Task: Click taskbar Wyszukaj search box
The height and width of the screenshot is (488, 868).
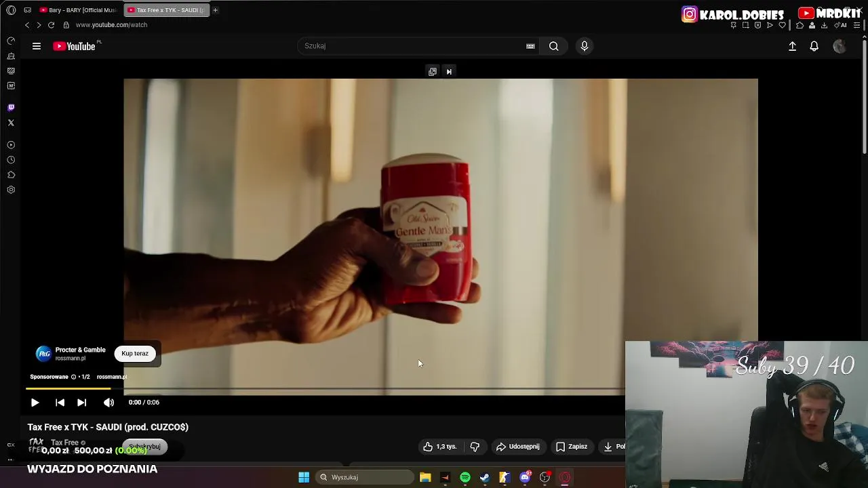Action: click(x=366, y=477)
